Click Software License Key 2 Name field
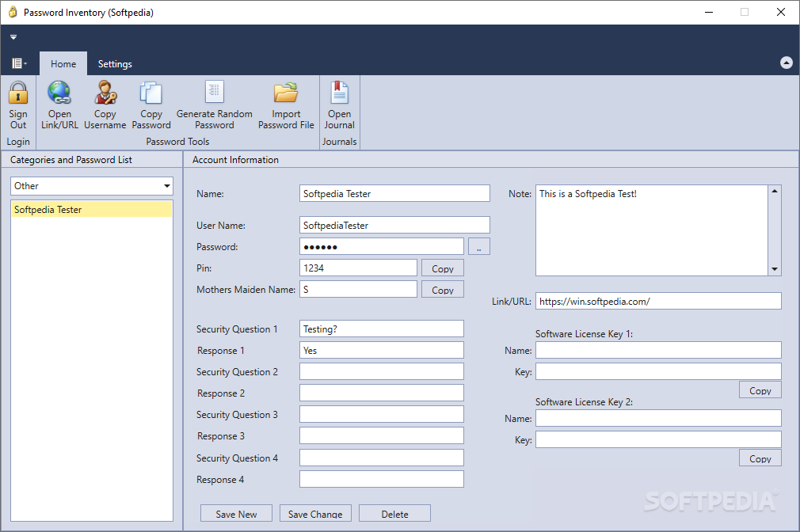The width and height of the screenshot is (800, 532). (658, 418)
